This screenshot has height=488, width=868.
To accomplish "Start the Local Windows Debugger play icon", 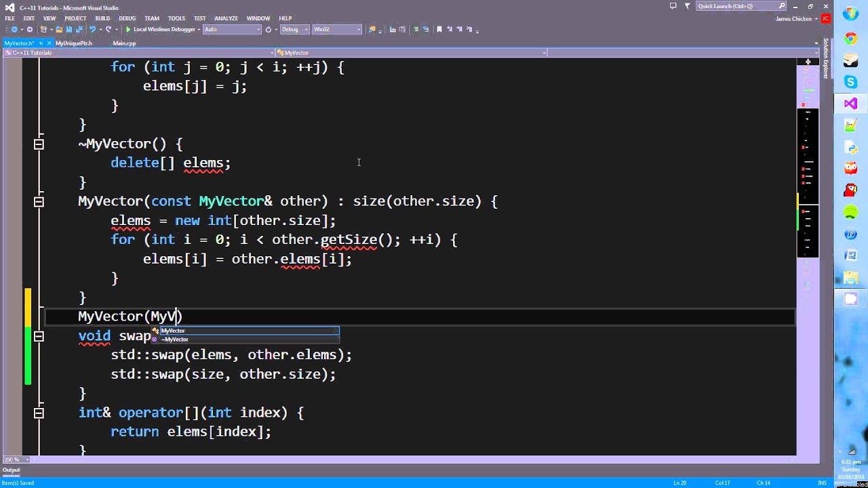I will pos(128,29).
